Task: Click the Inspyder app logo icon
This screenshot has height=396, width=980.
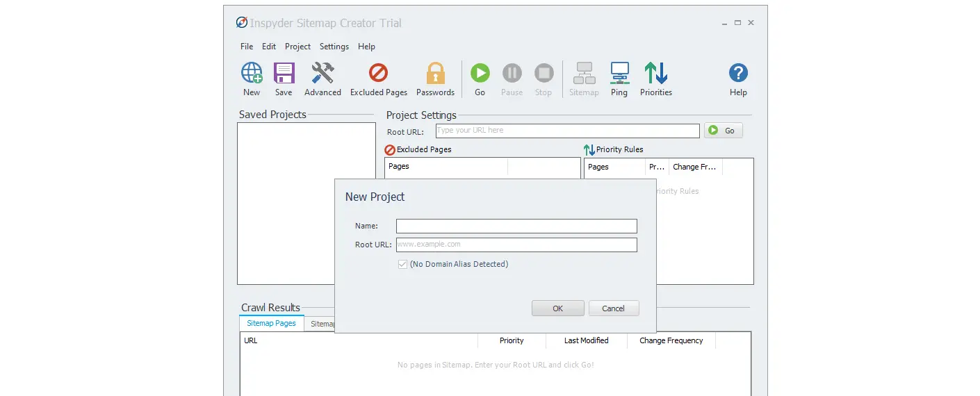Action: click(242, 22)
